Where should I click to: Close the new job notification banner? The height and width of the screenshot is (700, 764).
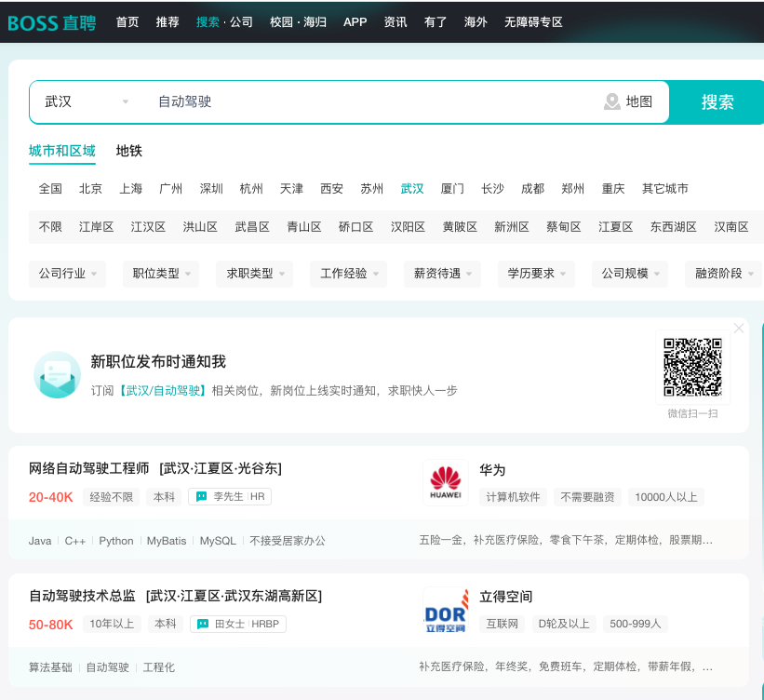pyautogui.click(x=739, y=328)
